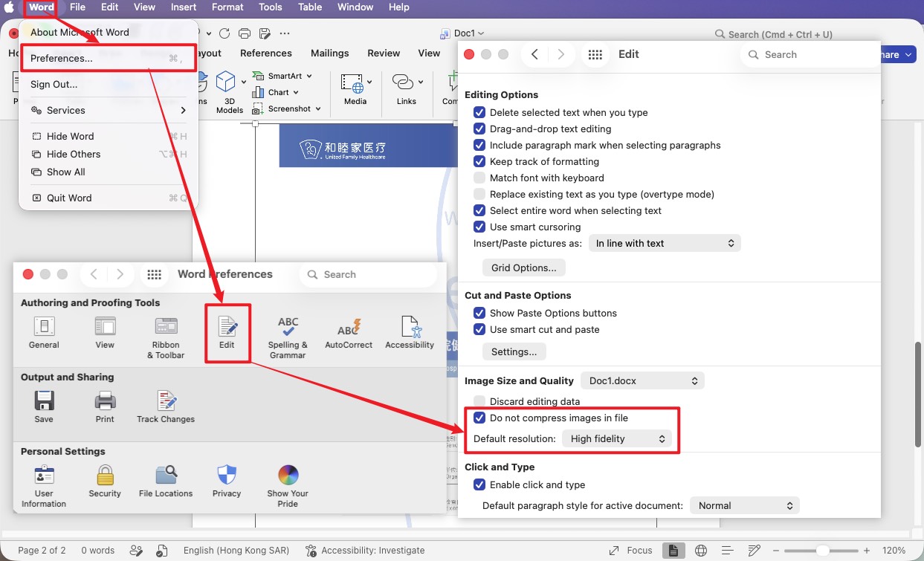Screen dimensions: 924x561
Task: Click Show All grid icon in Edit window
Action: click(x=595, y=54)
